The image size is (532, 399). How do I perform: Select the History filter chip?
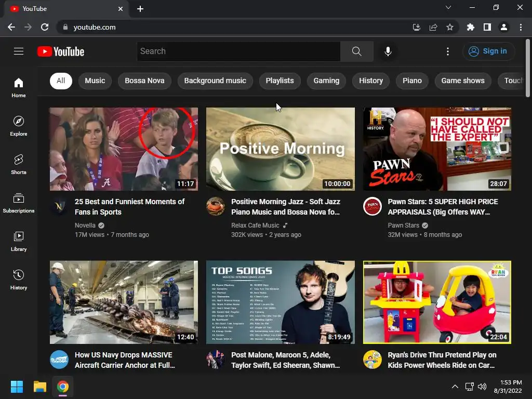(x=371, y=81)
